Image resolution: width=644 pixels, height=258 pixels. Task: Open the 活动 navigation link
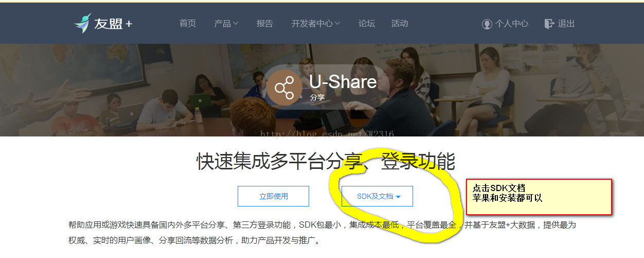(x=400, y=24)
